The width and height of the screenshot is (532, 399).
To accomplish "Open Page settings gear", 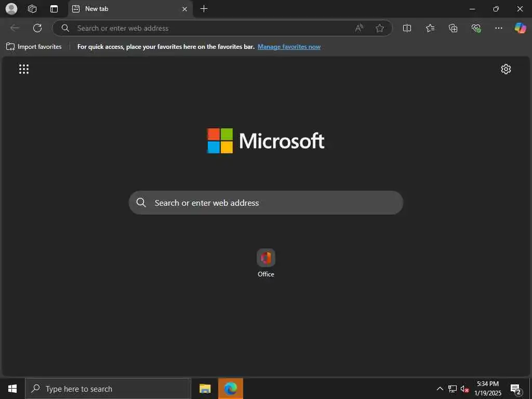I will (506, 69).
